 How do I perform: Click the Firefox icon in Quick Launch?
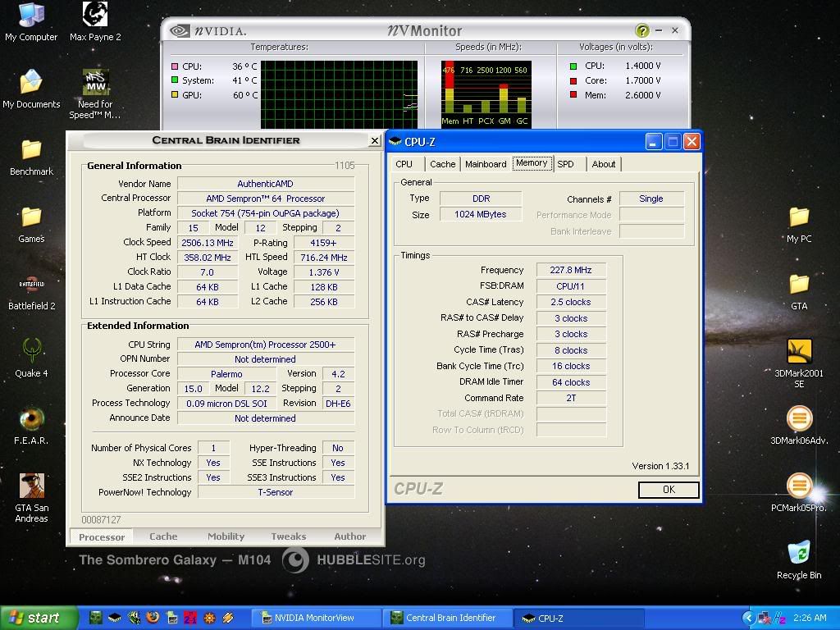pyautogui.click(x=153, y=618)
